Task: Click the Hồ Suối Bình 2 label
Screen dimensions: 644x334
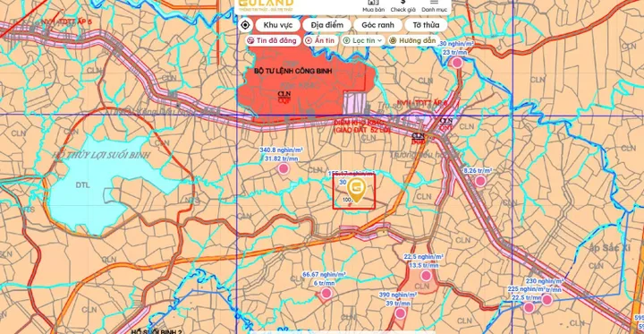Action: (x=156, y=331)
